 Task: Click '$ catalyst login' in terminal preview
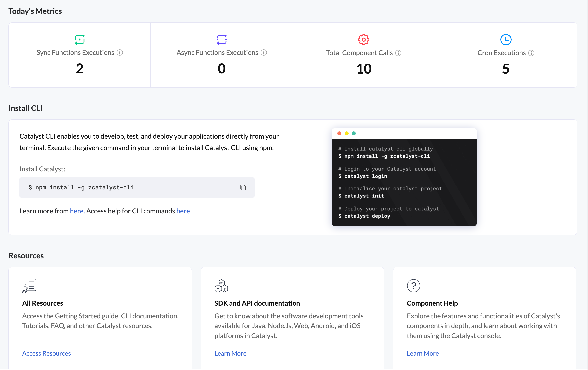click(x=363, y=176)
